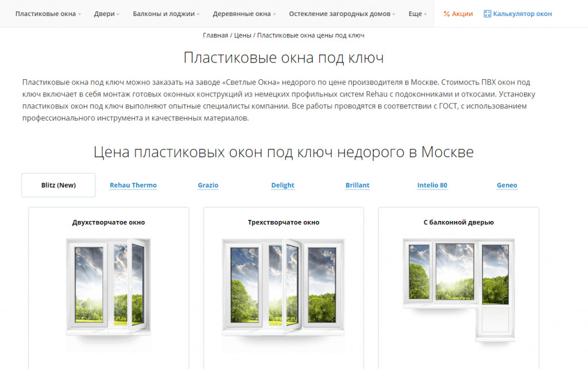Open the Intelio 80 pricing tab

point(432,185)
